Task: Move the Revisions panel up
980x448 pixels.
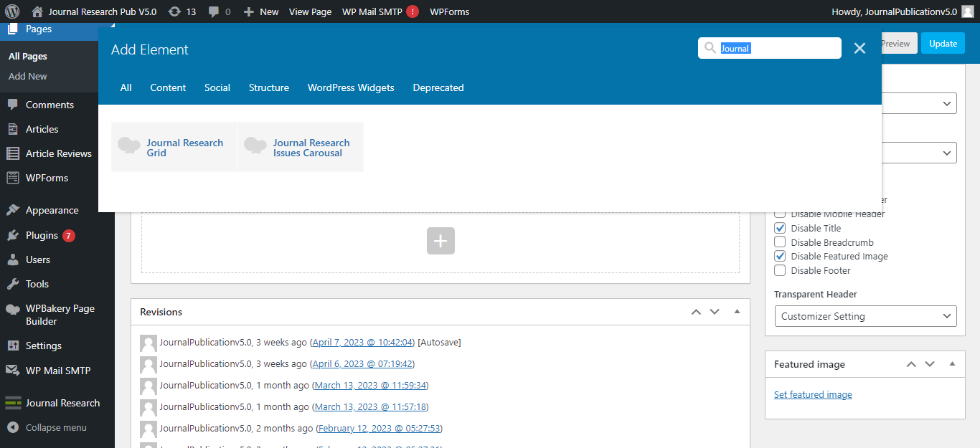Action: 696,312
